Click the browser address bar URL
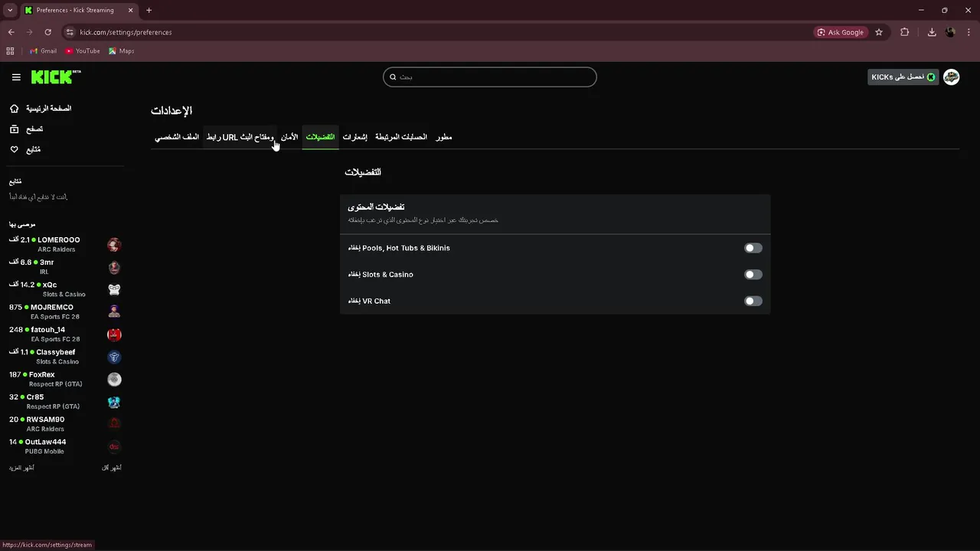980x551 pixels. click(x=126, y=32)
